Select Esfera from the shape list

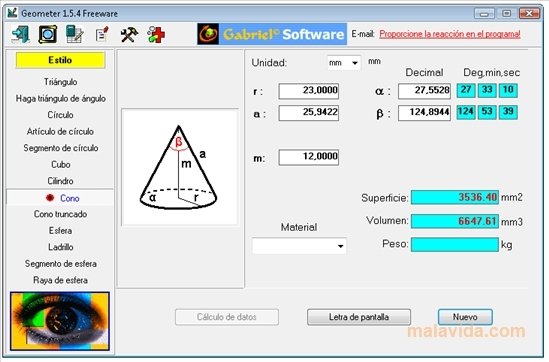coord(61,231)
